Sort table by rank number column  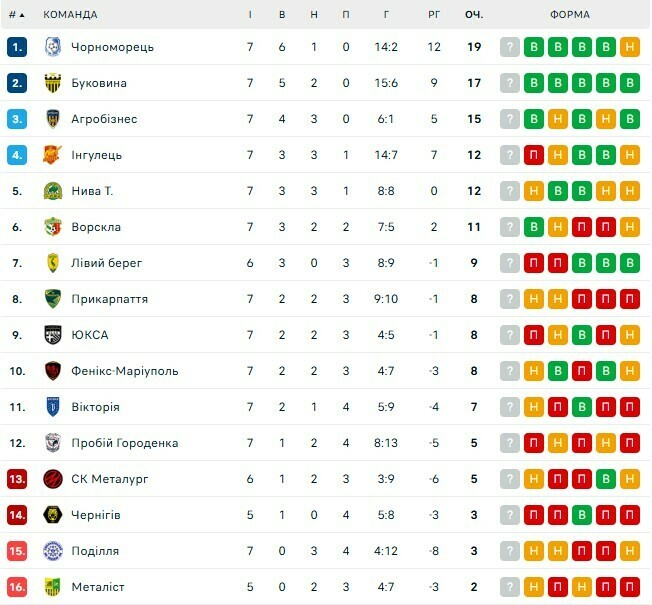click(x=16, y=15)
